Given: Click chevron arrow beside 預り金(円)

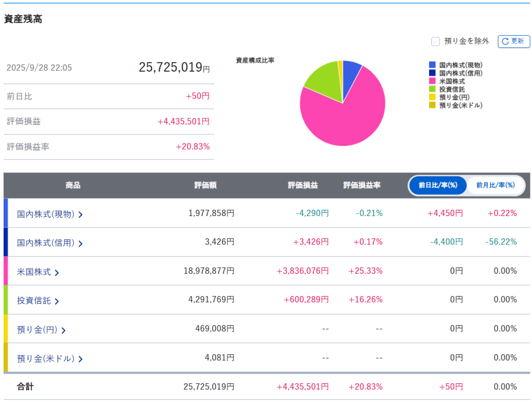Looking at the screenshot, I should [x=63, y=330].
